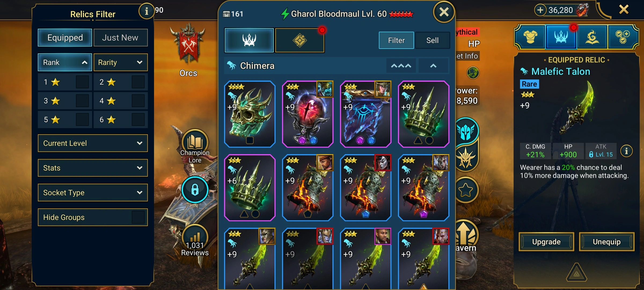The height and width of the screenshot is (290, 644).
Task: Check the 4 star rank box
Action: (138, 101)
